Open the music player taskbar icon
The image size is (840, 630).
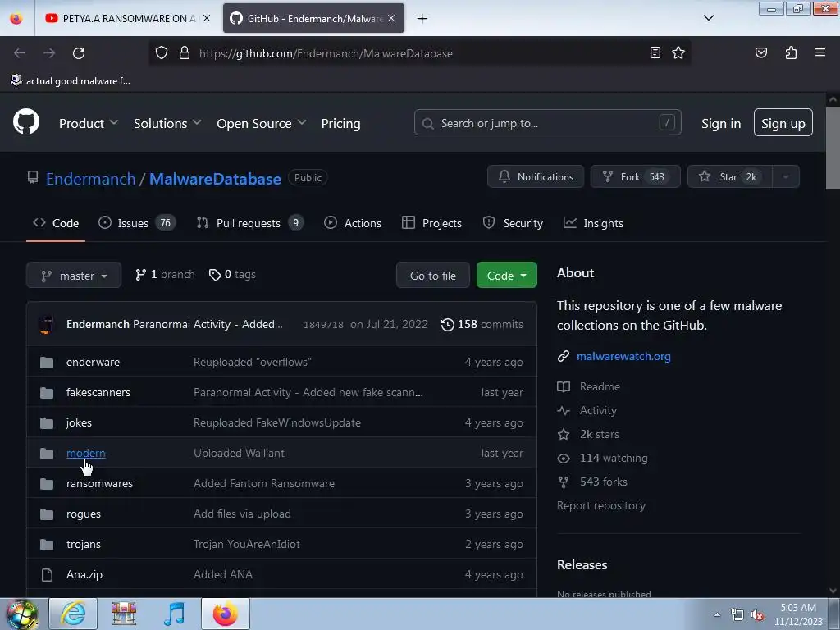(x=174, y=614)
